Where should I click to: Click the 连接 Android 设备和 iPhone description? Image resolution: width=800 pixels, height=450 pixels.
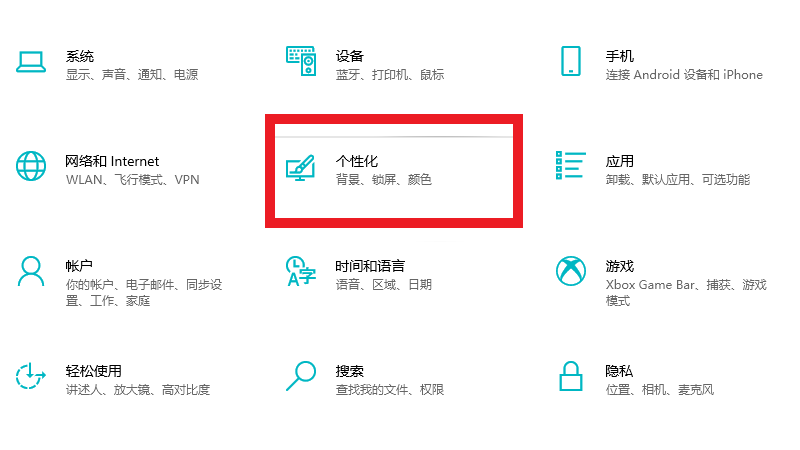(684, 75)
